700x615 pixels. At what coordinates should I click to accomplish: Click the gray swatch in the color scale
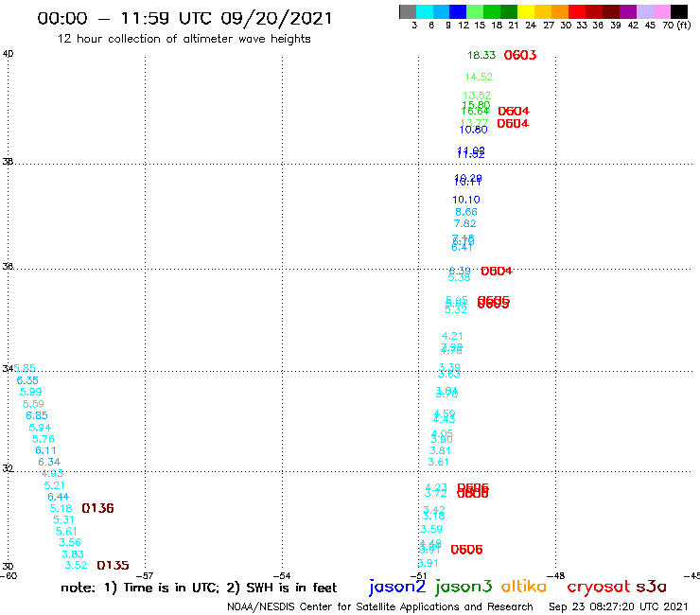click(408, 11)
